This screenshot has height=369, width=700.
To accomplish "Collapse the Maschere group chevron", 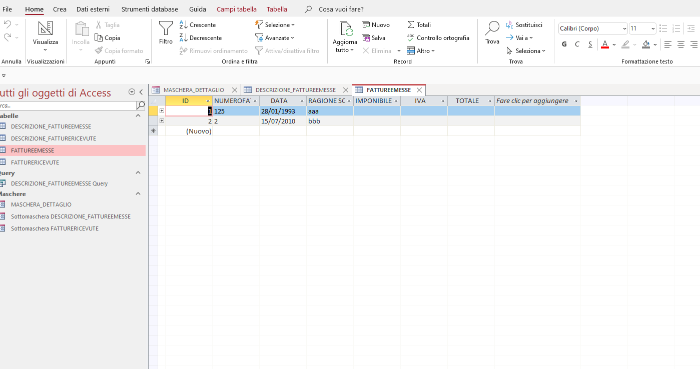I will click(x=138, y=194).
